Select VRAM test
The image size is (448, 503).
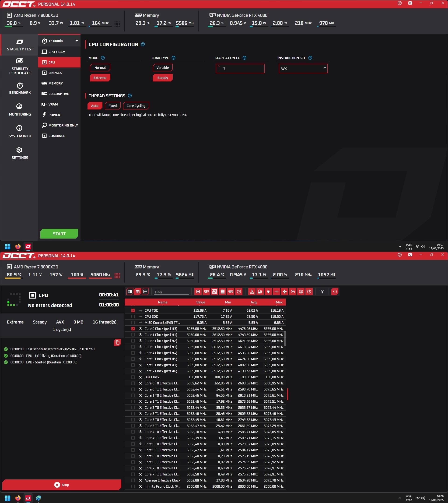click(59, 104)
